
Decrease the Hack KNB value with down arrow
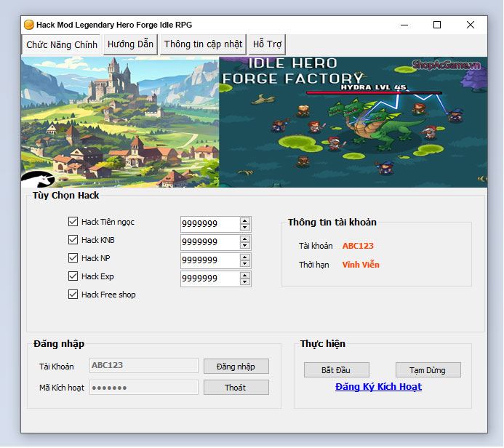pyautogui.click(x=245, y=246)
